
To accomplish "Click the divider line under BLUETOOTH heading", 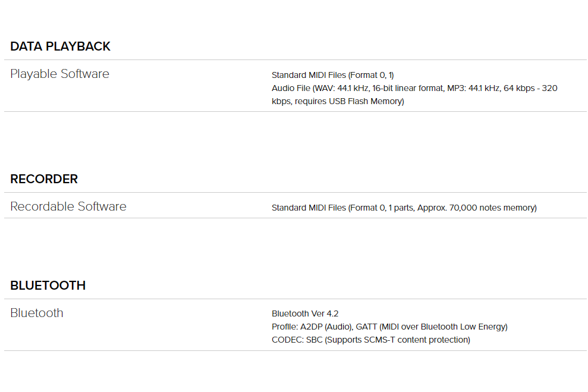I will 295,299.
